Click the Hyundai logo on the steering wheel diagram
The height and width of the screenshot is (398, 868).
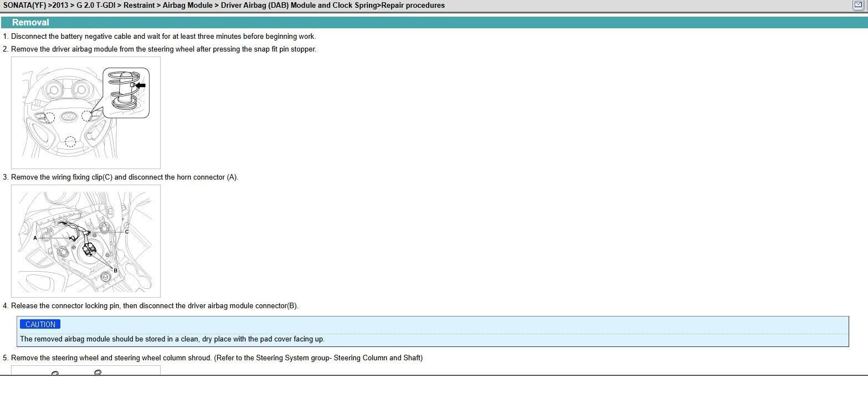[x=68, y=117]
